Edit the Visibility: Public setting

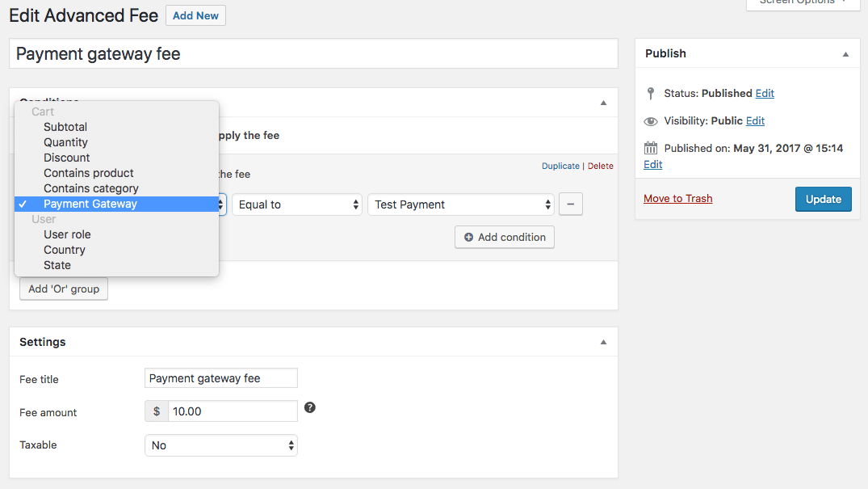point(755,121)
